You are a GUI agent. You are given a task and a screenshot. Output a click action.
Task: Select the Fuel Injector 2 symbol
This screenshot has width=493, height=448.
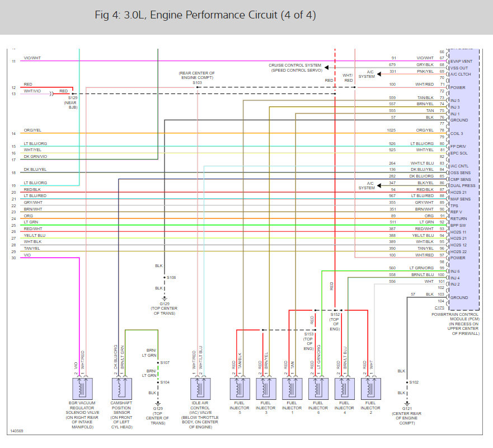click(x=371, y=389)
